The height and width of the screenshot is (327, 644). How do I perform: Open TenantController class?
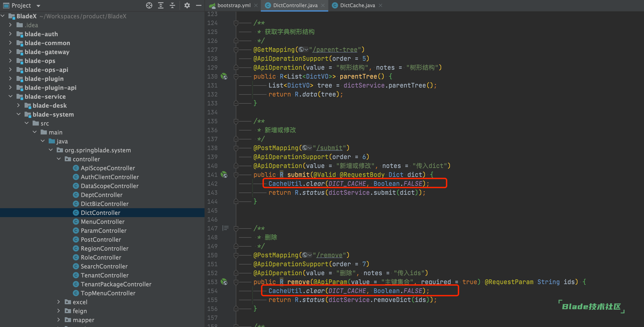pos(105,275)
